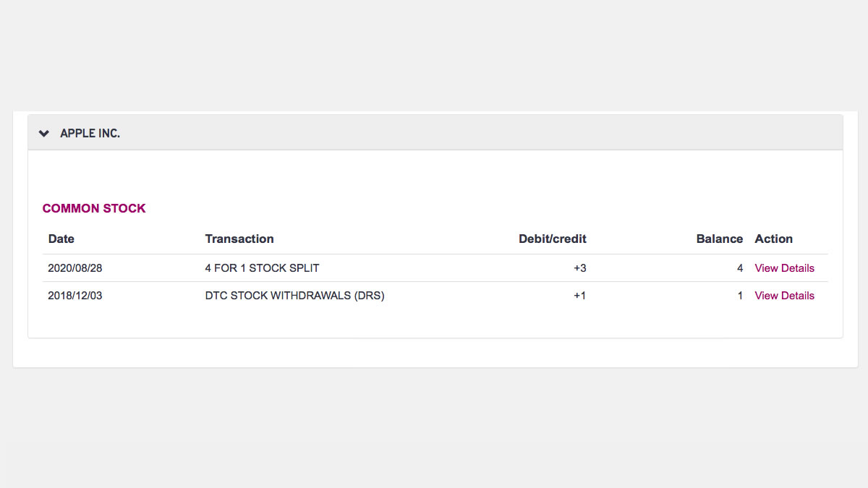The width and height of the screenshot is (868, 488).
Task: Click the Date column header
Action: 61,239
